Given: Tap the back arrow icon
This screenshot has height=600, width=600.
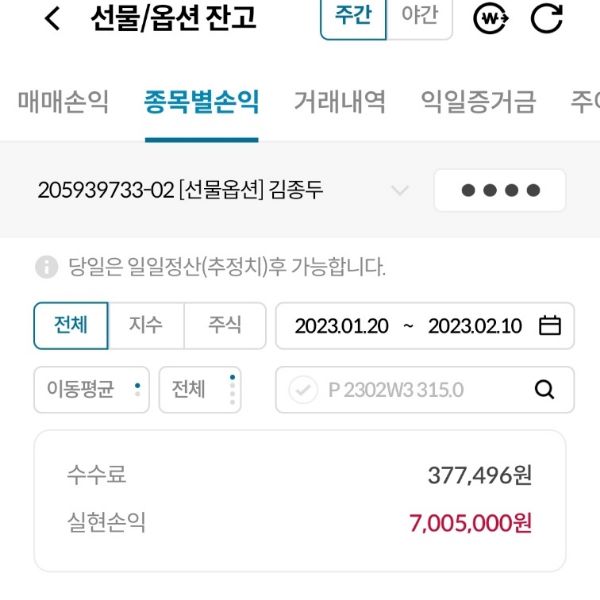Looking at the screenshot, I should [53, 18].
